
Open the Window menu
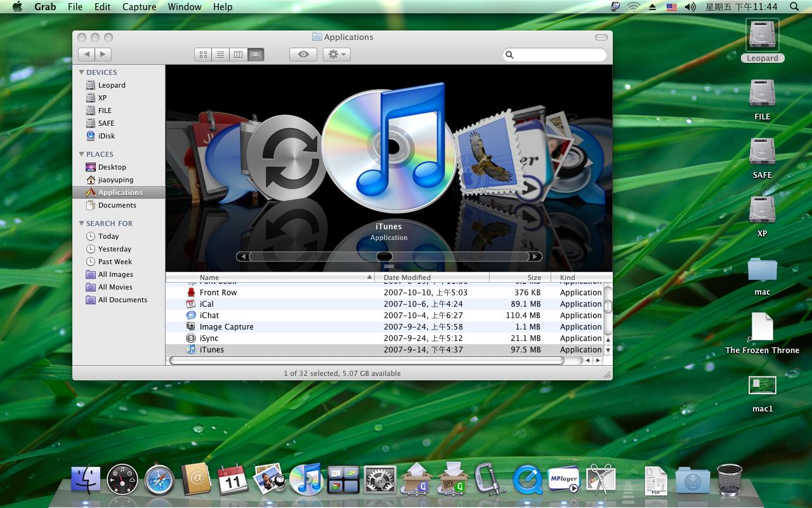click(x=185, y=7)
